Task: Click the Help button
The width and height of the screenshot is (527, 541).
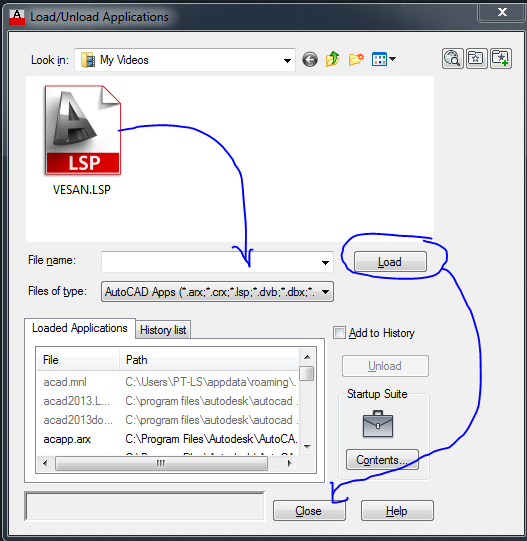Action: click(397, 510)
